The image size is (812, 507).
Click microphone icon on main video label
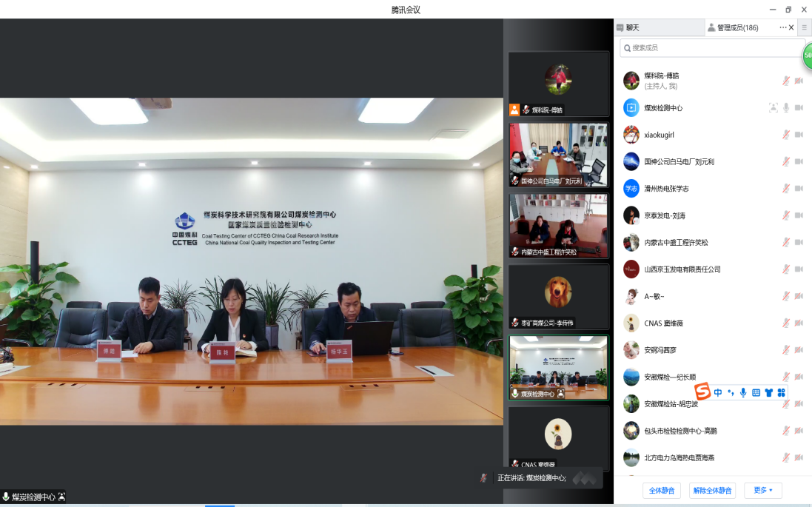6,497
